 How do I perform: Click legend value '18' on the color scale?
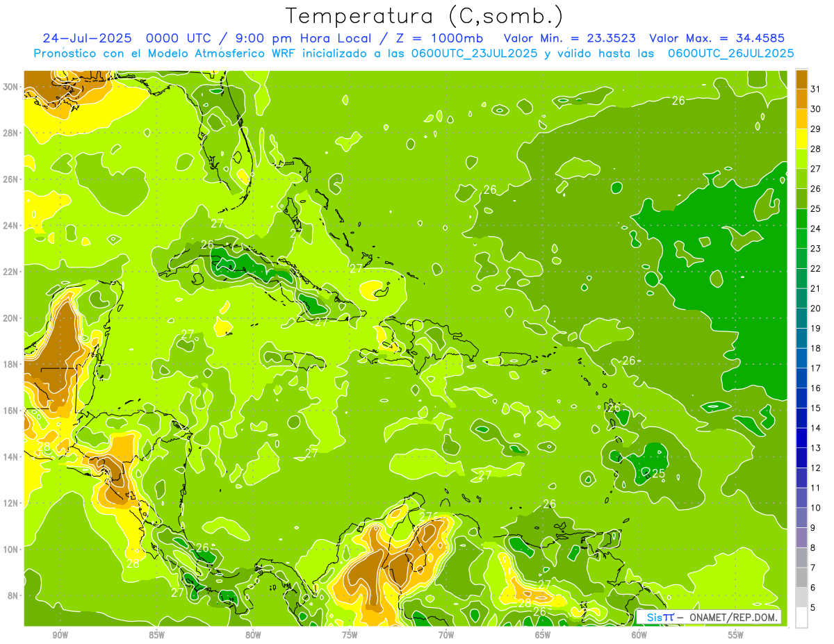click(816, 348)
